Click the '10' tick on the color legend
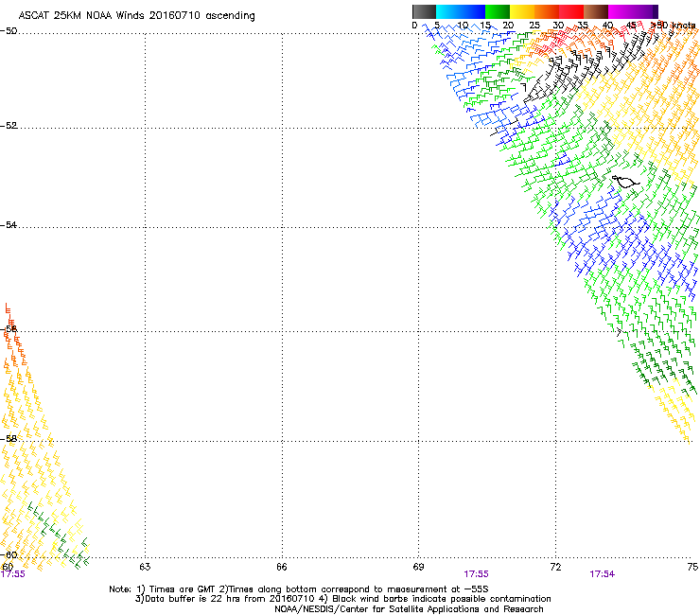This screenshot has height=615, width=700. [x=463, y=25]
